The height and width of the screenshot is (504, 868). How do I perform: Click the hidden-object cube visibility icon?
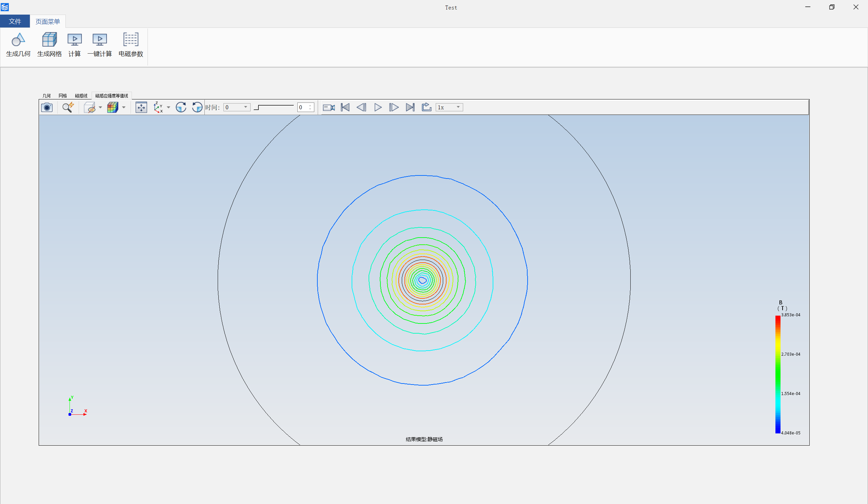pos(90,107)
